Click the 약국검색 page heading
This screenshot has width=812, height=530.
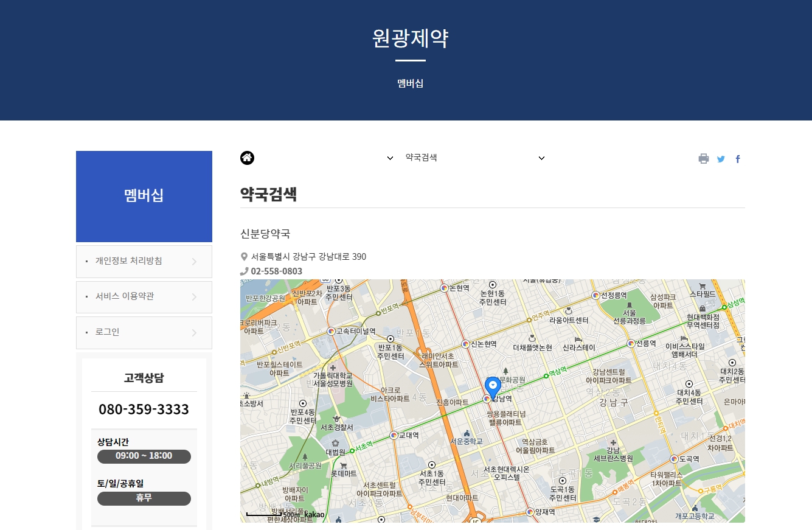[x=268, y=194]
